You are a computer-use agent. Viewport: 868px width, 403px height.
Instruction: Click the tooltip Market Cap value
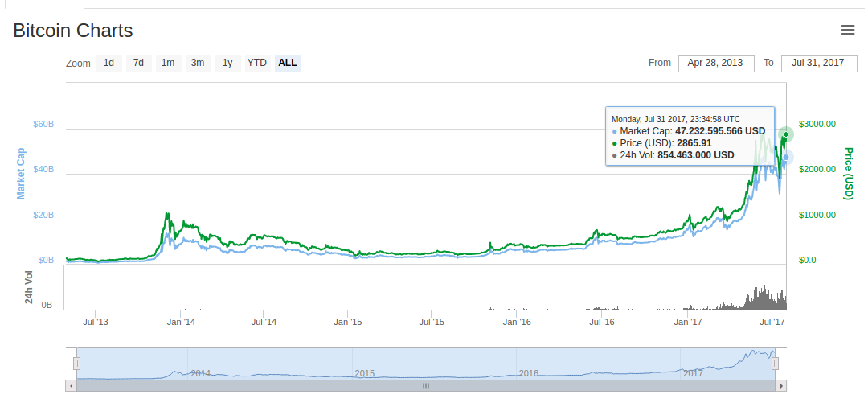click(x=720, y=131)
